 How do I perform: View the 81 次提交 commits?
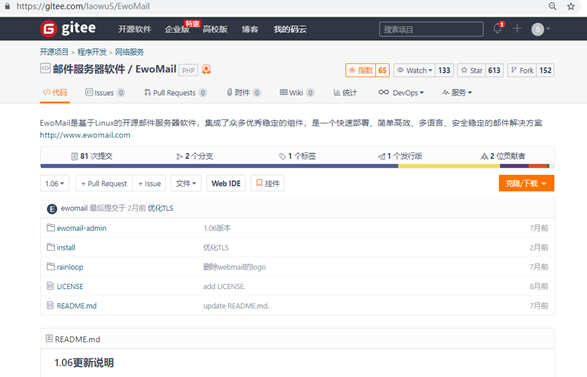coord(92,156)
